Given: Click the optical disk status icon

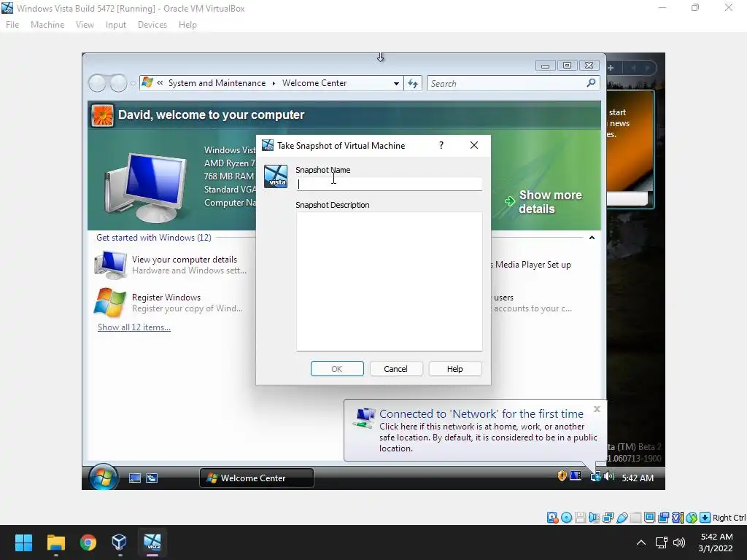Looking at the screenshot, I should click(x=566, y=518).
